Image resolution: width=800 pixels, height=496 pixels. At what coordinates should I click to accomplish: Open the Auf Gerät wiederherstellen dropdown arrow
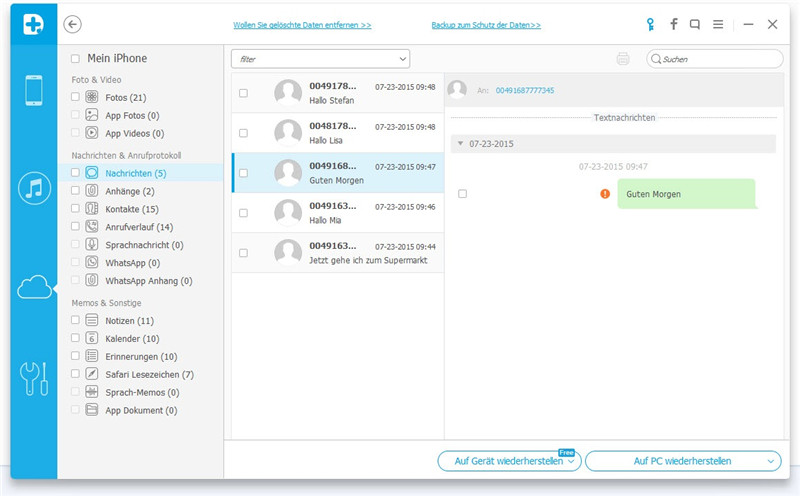(571, 461)
